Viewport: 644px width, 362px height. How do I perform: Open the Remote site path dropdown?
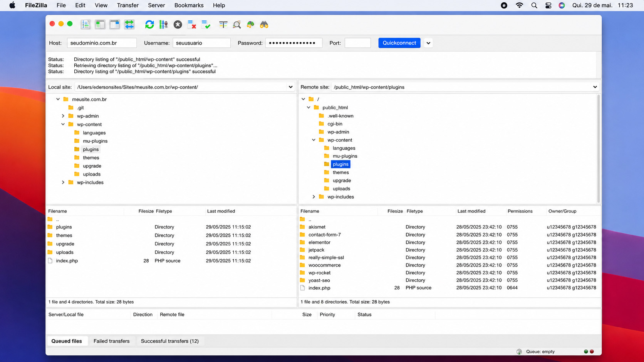tap(595, 87)
